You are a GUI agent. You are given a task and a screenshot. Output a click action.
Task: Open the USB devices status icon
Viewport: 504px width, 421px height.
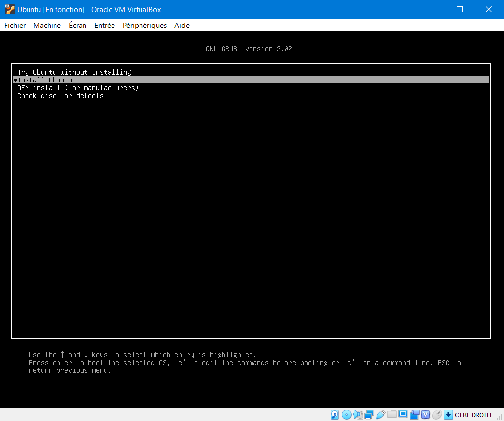coord(381,415)
